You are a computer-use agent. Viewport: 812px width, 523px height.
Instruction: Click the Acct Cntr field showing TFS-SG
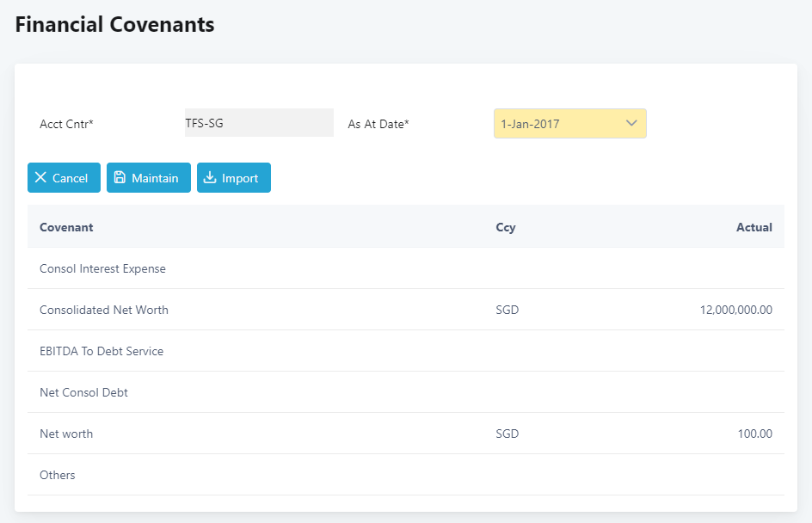258,123
